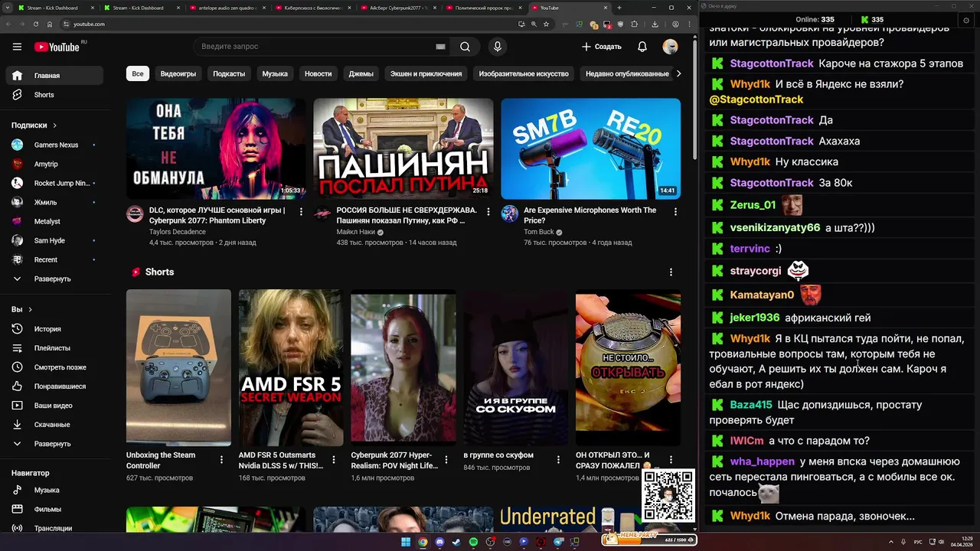Reload the page in Chrome
This screenshot has width=980, height=551.
click(35, 24)
